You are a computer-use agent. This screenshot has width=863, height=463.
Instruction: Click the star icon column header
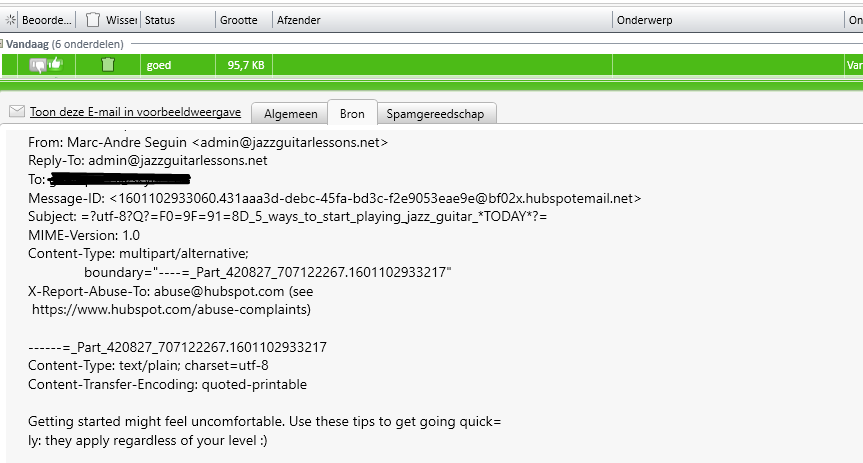pos(10,20)
